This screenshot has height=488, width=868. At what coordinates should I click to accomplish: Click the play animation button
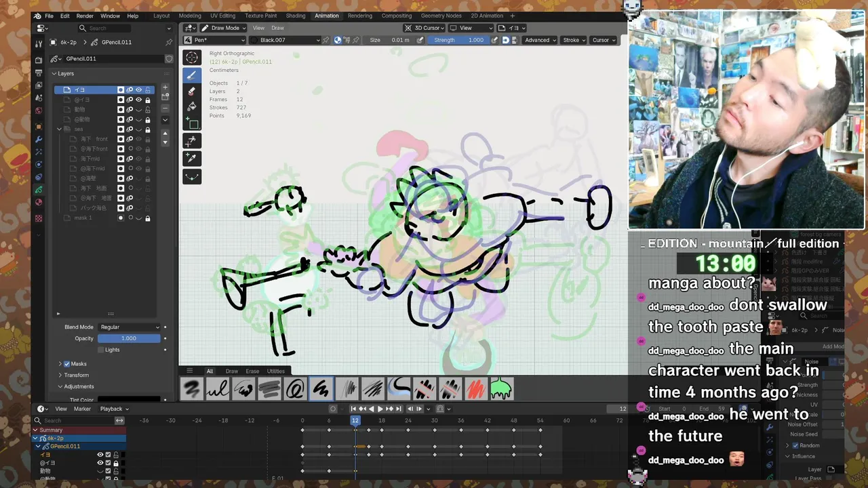pyautogui.click(x=380, y=409)
